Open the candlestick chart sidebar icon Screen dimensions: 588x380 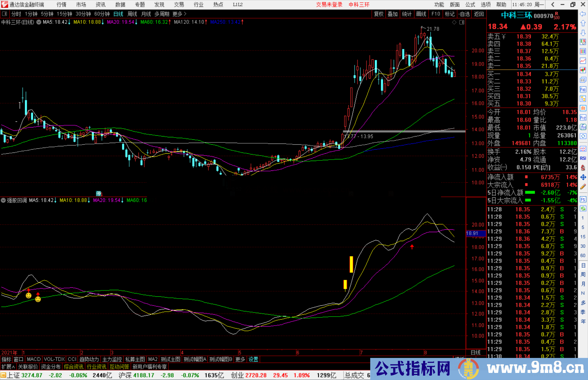coord(583,70)
